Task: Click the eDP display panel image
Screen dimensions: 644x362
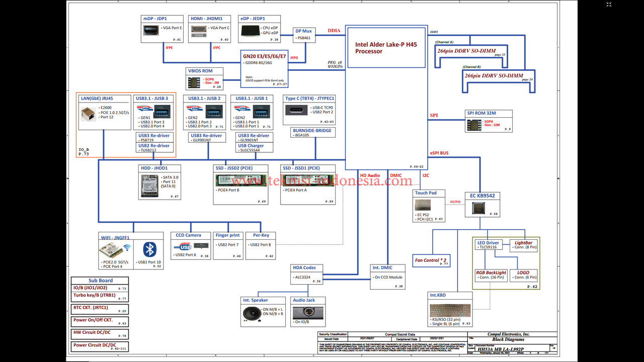Action: (x=250, y=30)
